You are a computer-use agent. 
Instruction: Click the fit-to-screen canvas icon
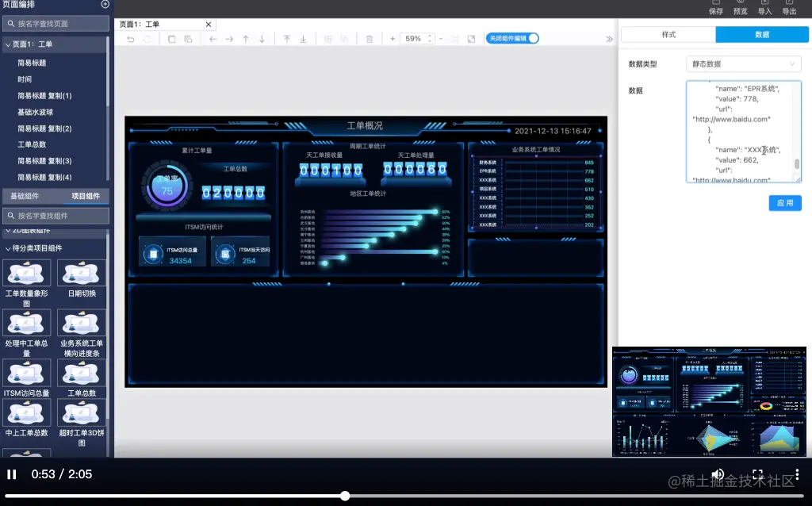(471, 39)
